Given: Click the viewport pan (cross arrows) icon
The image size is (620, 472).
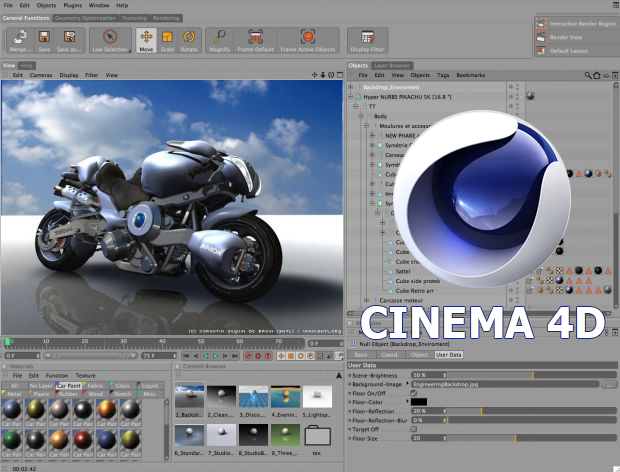Looking at the screenshot, I should coord(315,75).
